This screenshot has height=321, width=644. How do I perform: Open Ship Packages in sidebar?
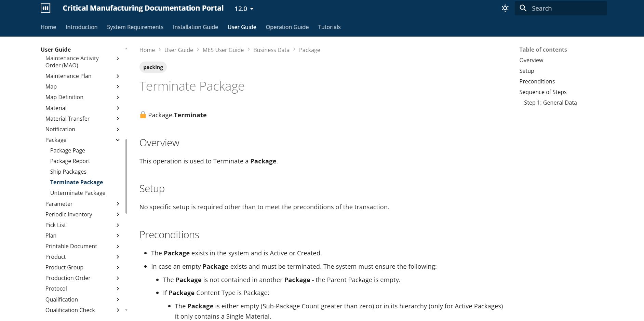tap(68, 172)
